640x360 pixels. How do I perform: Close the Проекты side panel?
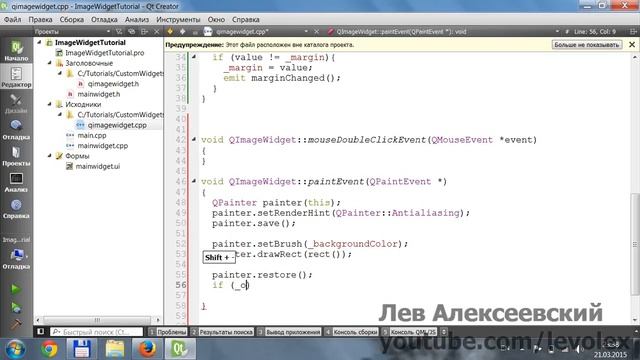[x=157, y=31]
